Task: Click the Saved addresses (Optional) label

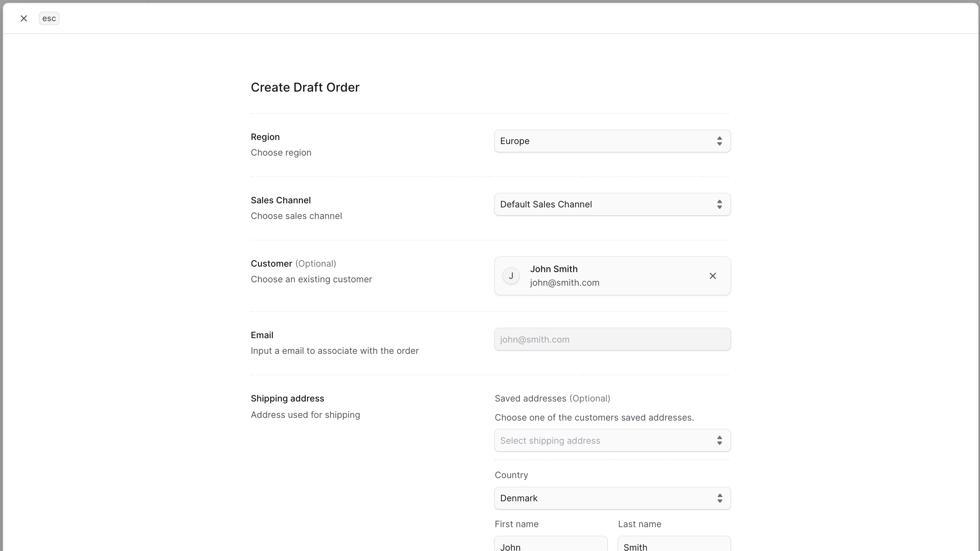Action: coord(552,398)
